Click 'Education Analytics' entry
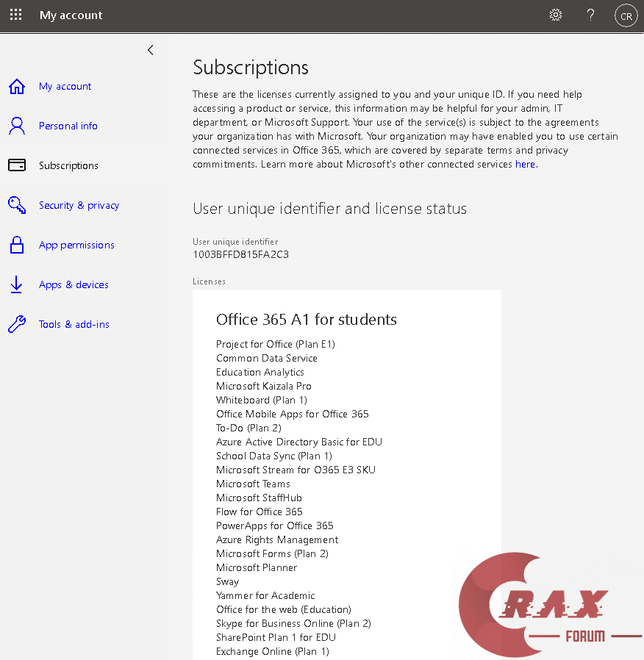Viewport: 644px width, 660px height. tap(260, 372)
